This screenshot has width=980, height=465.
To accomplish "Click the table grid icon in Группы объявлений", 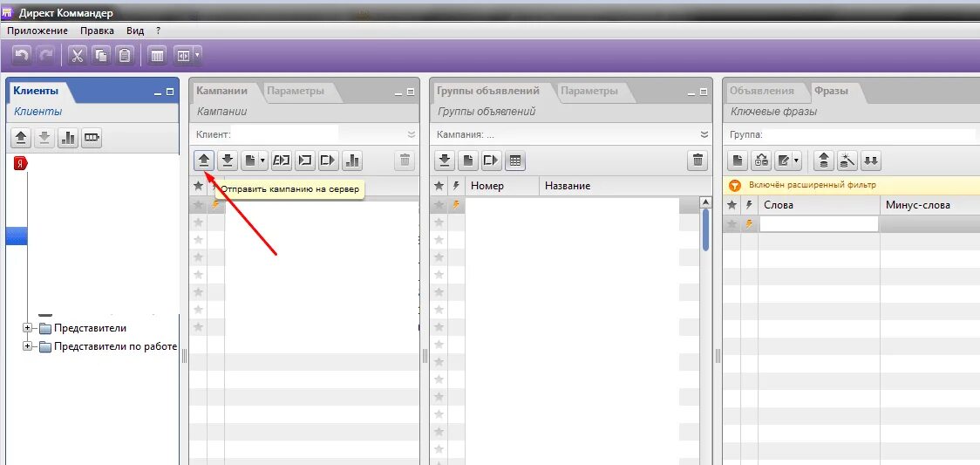I will click(515, 161).
